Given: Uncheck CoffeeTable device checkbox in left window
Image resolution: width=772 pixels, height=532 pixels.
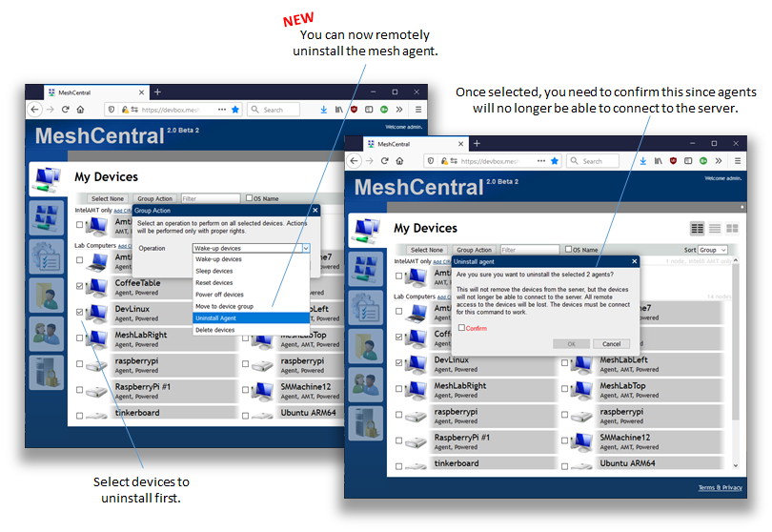Looking at the screenshot, I should (x=80, y=286).
